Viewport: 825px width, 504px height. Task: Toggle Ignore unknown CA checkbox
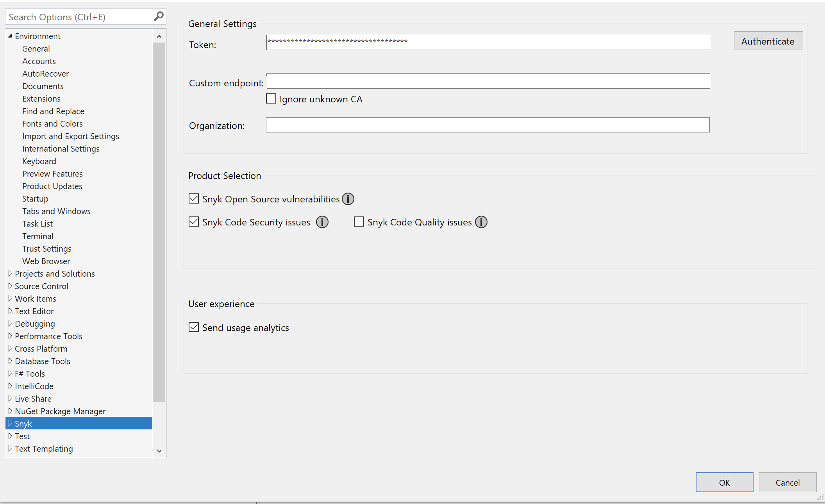click(x=271, y=98)
